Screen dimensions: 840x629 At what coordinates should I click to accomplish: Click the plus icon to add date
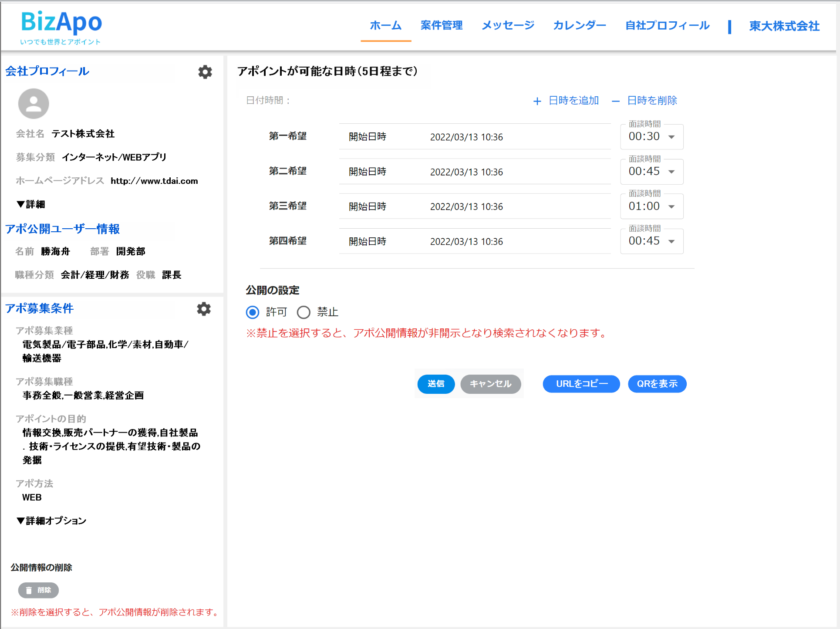(537, 101)
